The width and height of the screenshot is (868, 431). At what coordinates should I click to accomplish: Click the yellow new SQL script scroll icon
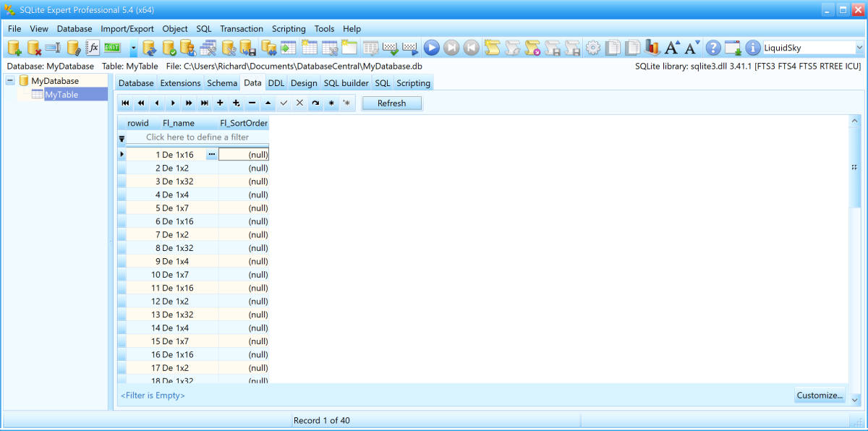493,48
